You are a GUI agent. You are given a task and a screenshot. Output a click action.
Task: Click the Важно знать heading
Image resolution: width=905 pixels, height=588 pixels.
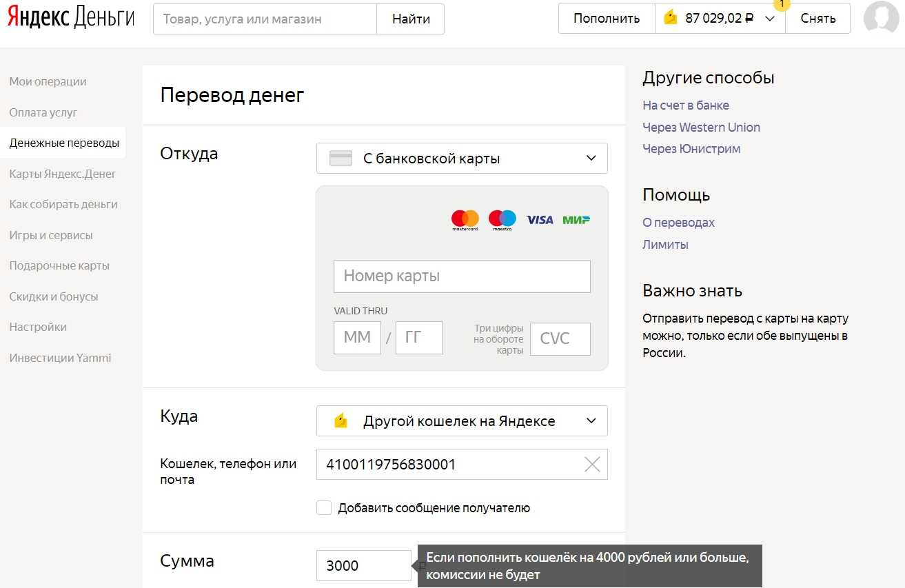[x=692, y=290]
